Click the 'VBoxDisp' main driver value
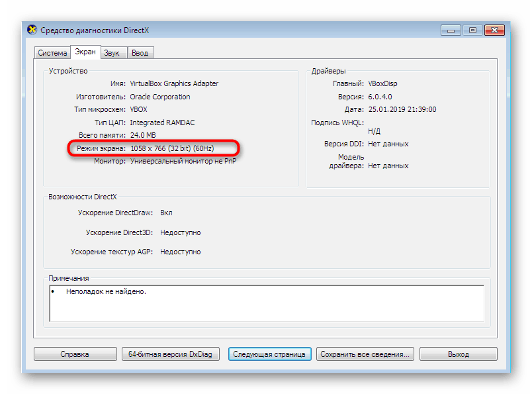 (x=382, y=83)
